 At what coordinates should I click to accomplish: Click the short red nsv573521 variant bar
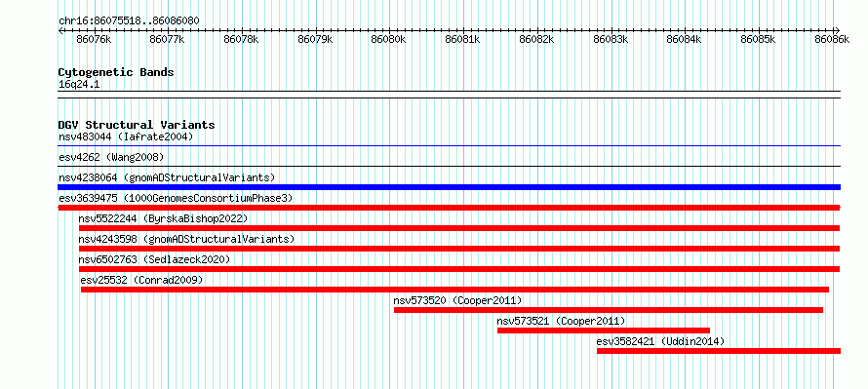click(604, 331)
